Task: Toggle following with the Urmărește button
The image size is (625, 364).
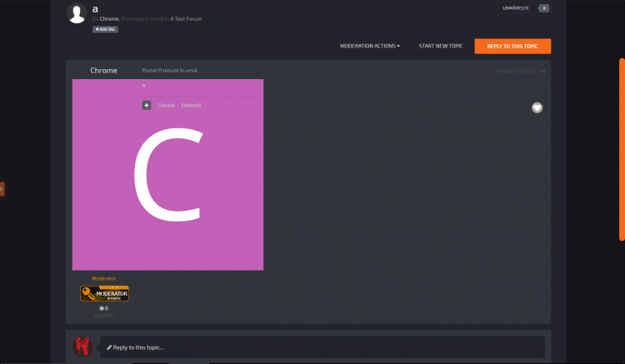Action: pyautogui.click(x=516, y=8)
